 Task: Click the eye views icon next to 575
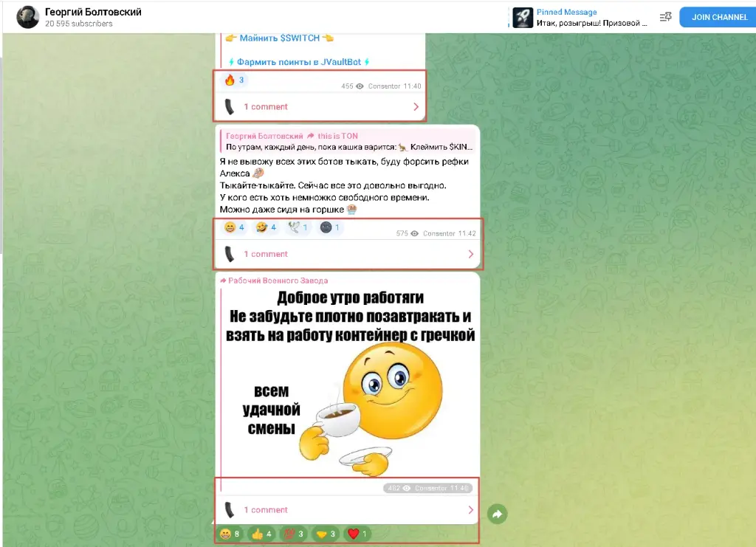click(414, 234)
